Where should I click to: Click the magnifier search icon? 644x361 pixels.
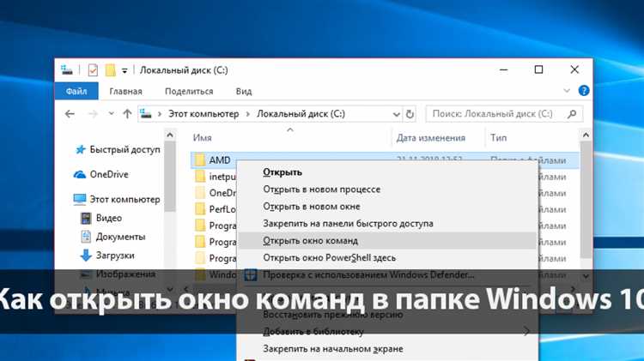572,114
